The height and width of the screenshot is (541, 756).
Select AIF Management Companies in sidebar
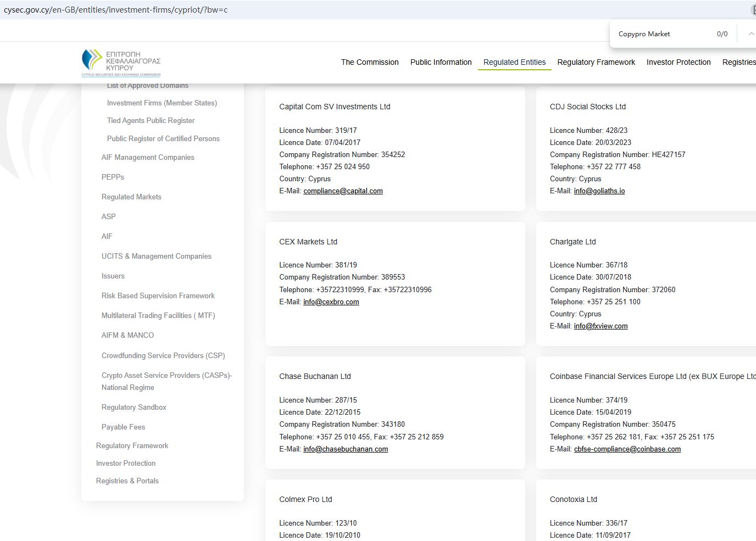pos(148,158)
